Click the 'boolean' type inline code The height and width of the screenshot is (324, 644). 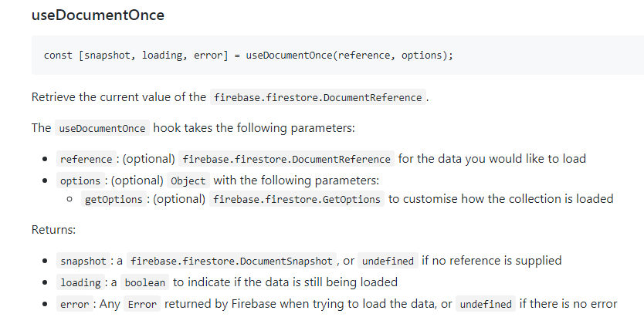[x=144, y=282]
